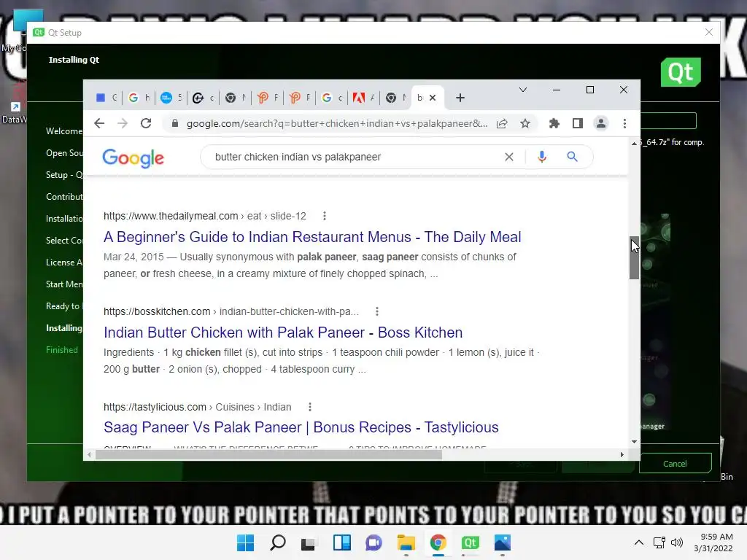The image size is (747, 560).
Task: Open A Beginner's Guide to Indian Restaurant Menus
Action: [x=312, y=237]
